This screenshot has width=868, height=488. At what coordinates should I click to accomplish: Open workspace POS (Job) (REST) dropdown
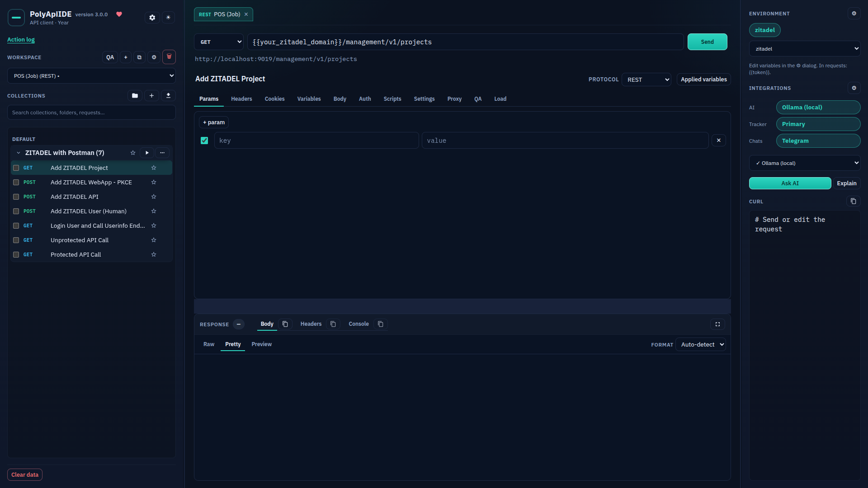[91, 76]
